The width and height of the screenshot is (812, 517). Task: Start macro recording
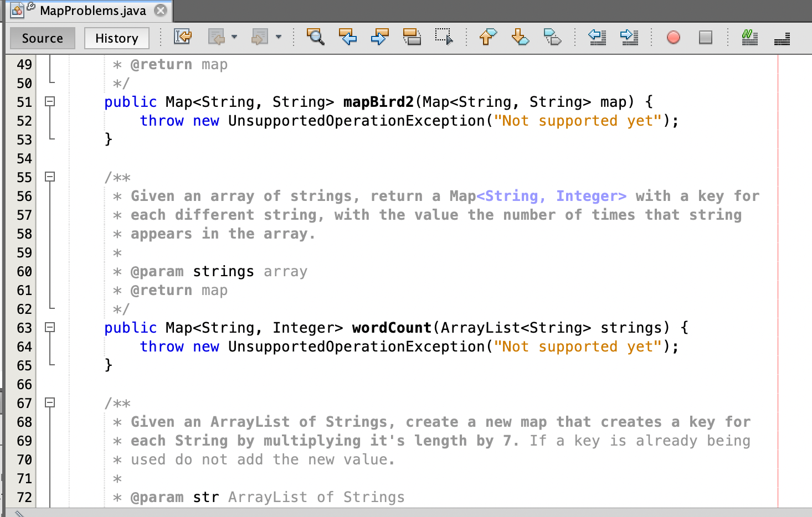672,37
